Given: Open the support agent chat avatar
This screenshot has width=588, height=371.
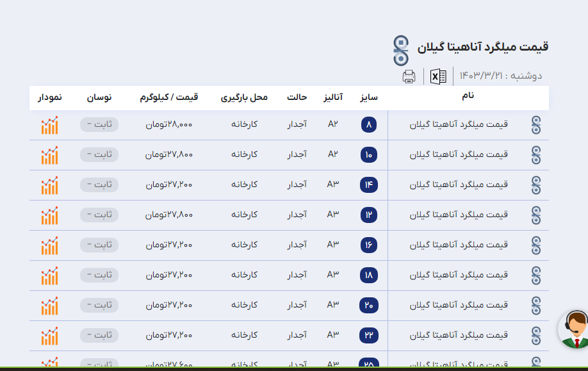Looking at the screenshot, I should [575, 329].
